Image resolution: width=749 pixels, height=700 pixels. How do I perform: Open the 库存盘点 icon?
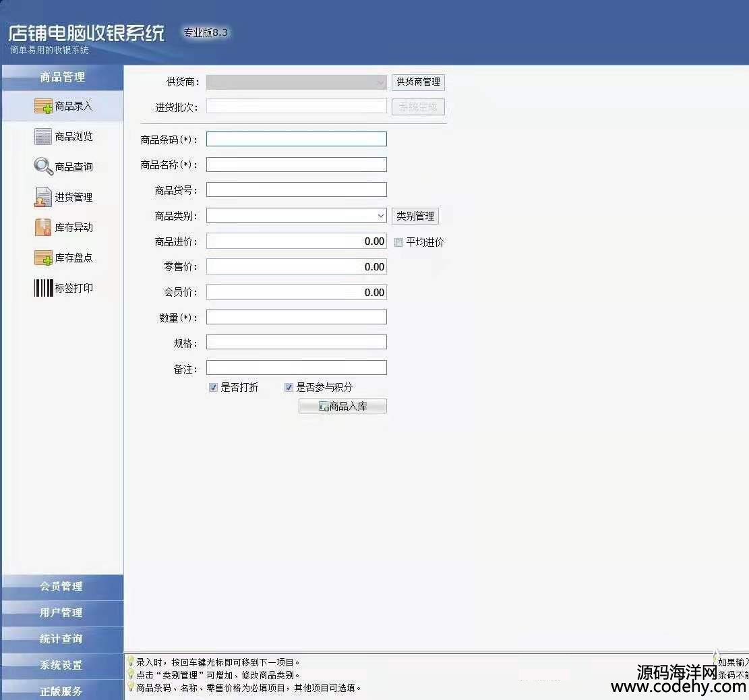click(x=43, y=258)
